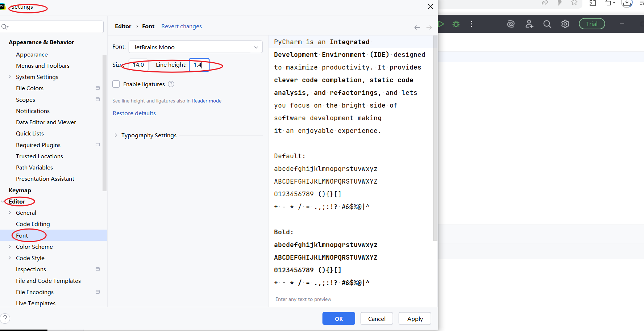Expand Typography Settings section

(116, 135)
